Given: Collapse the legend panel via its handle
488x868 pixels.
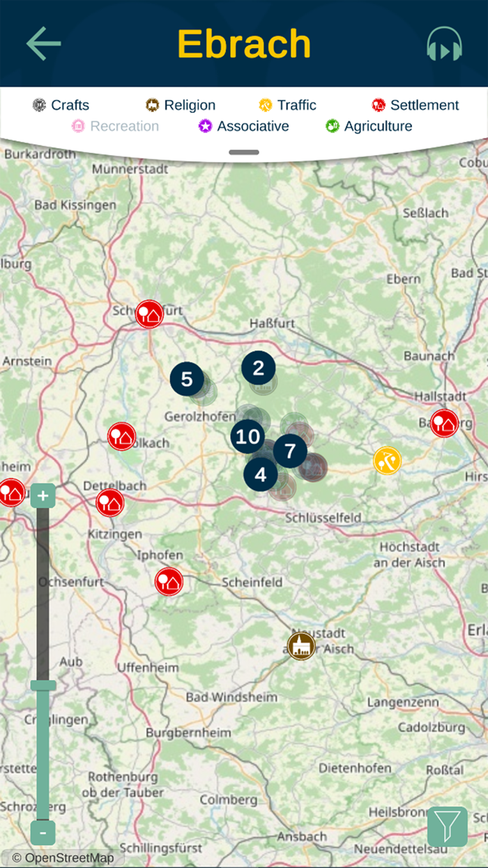Looking at the screenshot, I should click(244, 152).
